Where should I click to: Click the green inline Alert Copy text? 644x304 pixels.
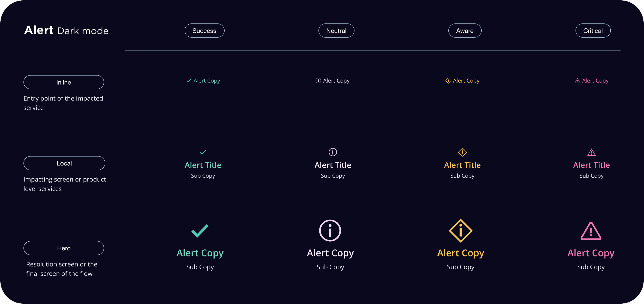pos(207,81)
